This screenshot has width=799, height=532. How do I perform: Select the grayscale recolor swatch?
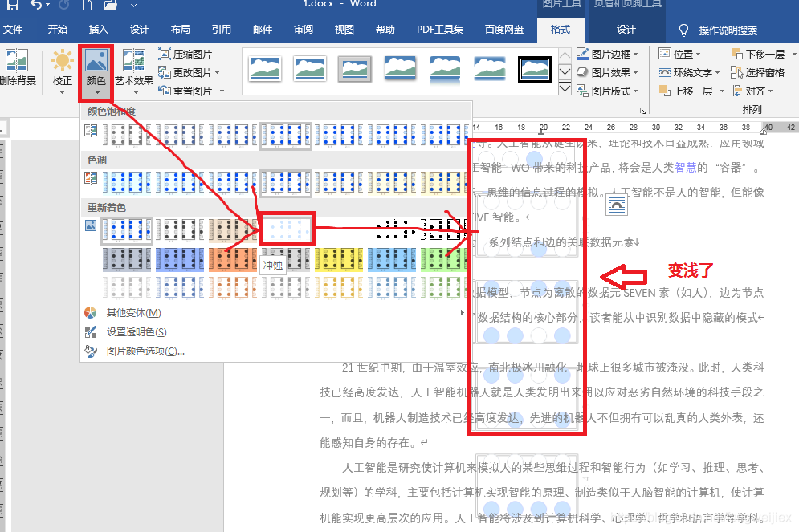180,229
